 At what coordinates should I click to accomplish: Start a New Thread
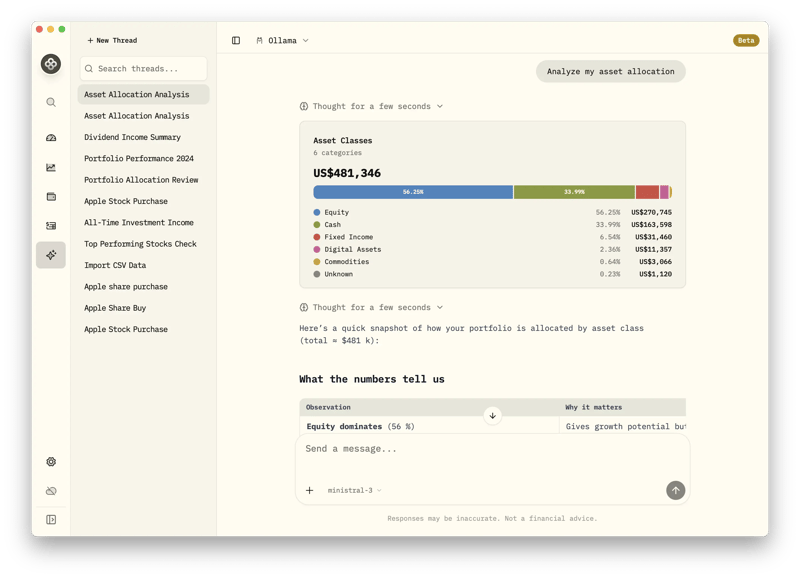point(113,40)
